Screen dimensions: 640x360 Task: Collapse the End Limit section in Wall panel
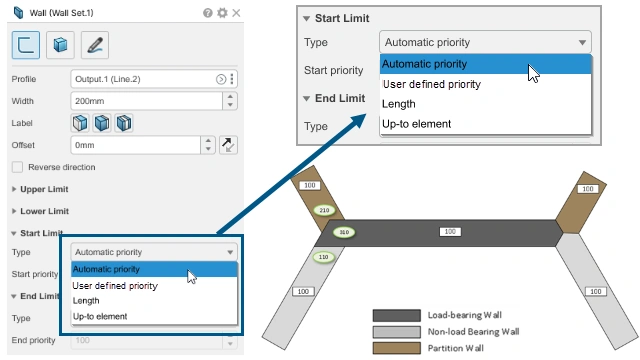(x=13, y=296)
